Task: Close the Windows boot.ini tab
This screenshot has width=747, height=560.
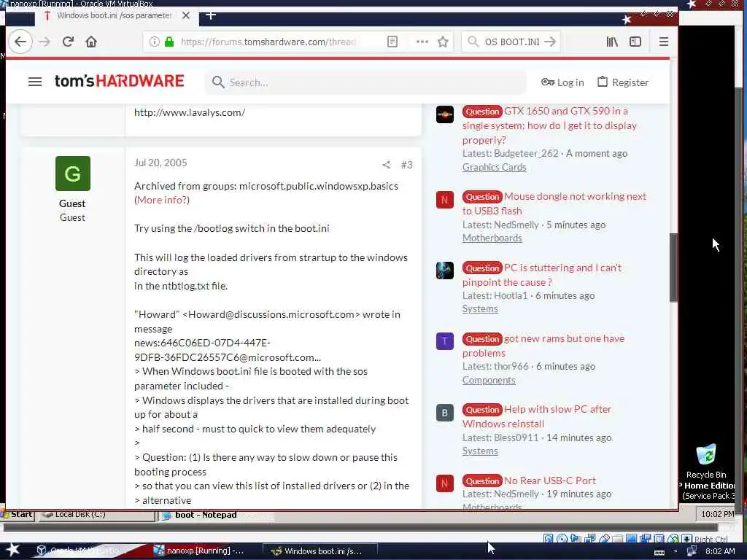Action: pos(186,16)
